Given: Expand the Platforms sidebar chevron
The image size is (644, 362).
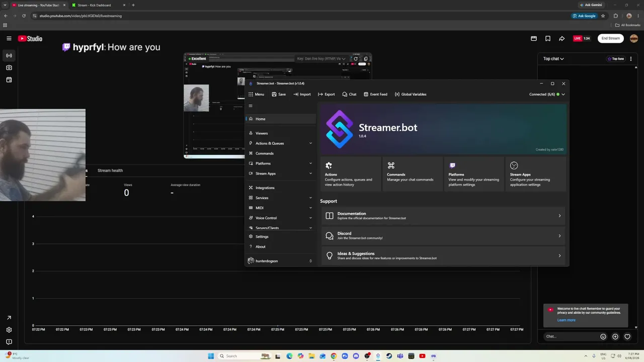Looking at the screenshot, I should pos(310,163).
